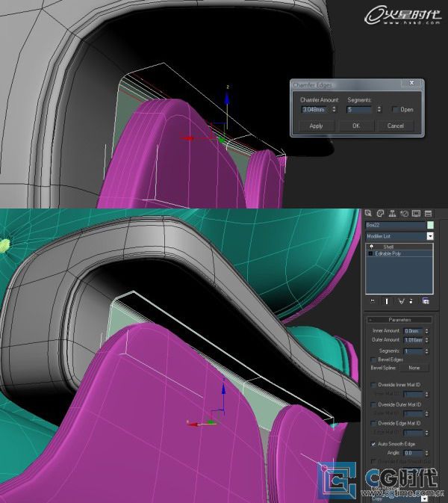The height and width of the screenshot is (503, 448).
Task: Enable Override Inner Mat ID checkbox
Action: 373,384
